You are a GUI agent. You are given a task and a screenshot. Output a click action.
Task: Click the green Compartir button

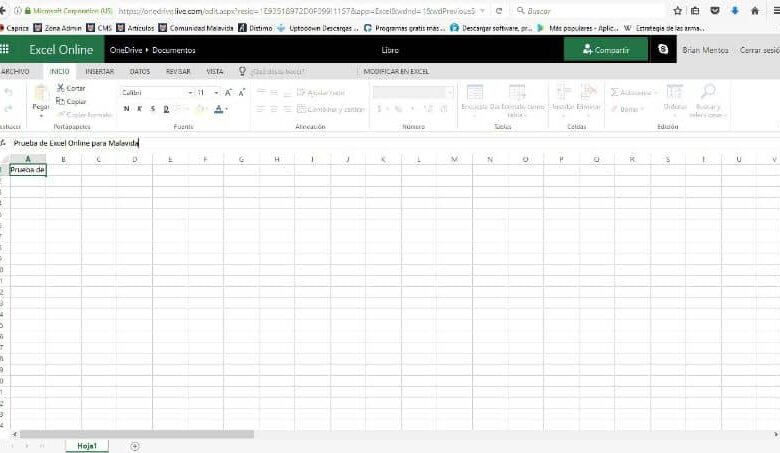(605, 50)
